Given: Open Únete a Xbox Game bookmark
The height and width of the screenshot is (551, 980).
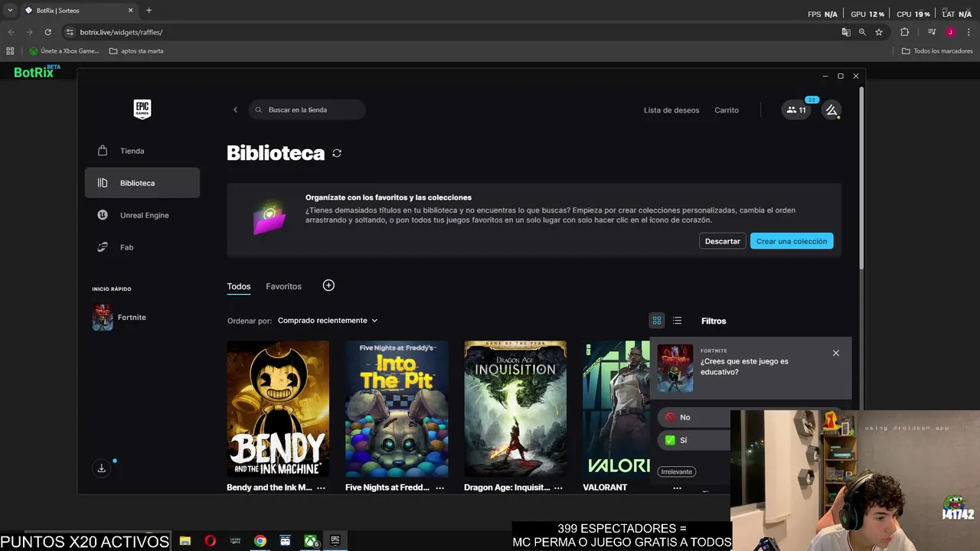Looking at the screenshot, I should [64, 51].
